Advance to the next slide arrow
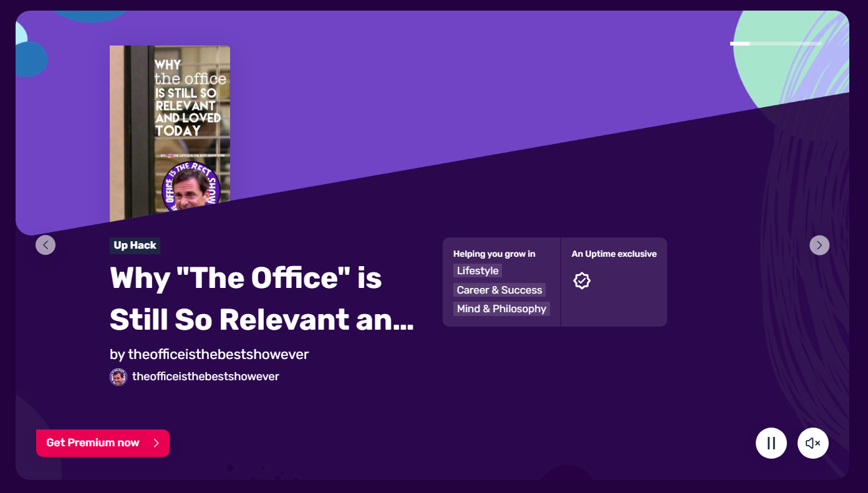The height and width of the screenshot is (493, 868). point(819,245)
